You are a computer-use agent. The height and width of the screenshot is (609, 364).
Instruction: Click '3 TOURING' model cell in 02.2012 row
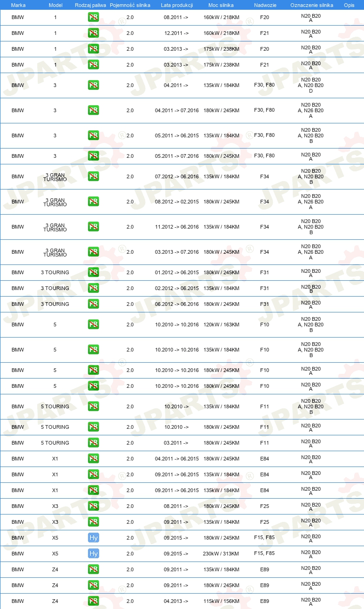tap(55, 288)
